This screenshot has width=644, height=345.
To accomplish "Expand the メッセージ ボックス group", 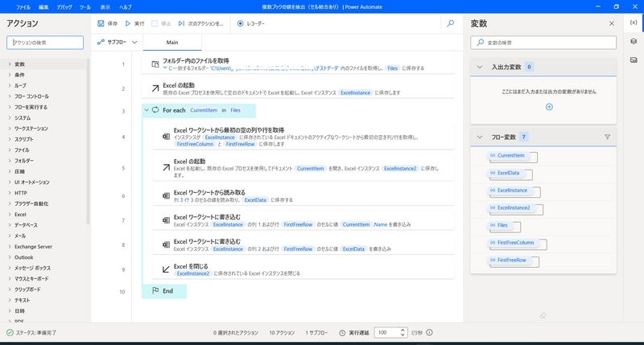I will tap(10, 268).
